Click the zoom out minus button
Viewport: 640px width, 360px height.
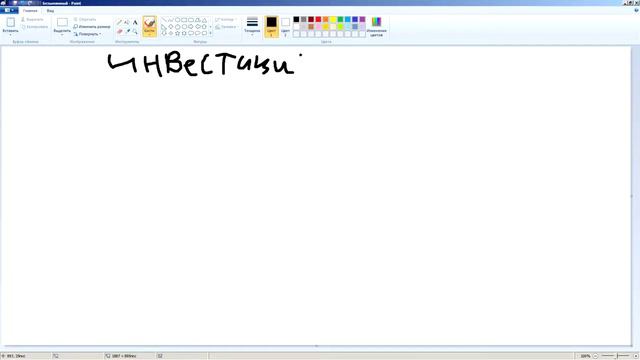[596, 356]
